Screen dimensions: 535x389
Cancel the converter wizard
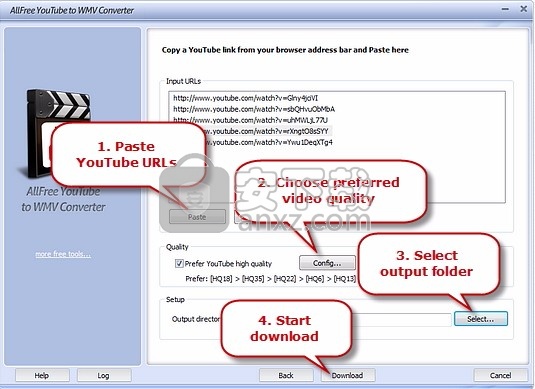point(501,375)
